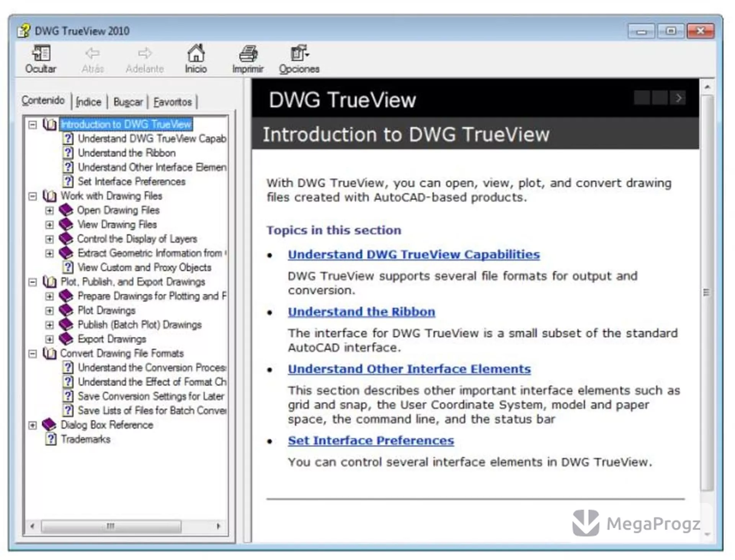This screenshot has height=560, width=735.
Task: Click the book icon for Prepare Drawings for Plotting
Action: [x=66, y=296]
